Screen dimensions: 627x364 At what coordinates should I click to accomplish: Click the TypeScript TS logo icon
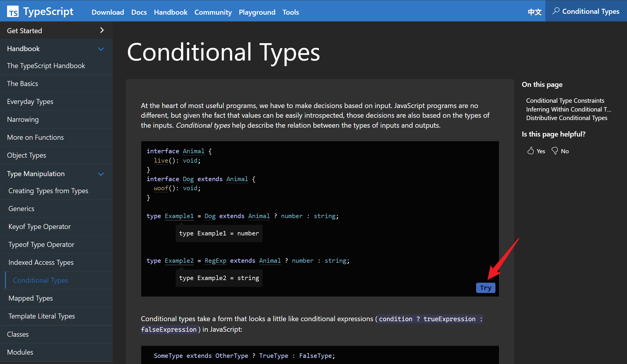(x=13, y=12)
